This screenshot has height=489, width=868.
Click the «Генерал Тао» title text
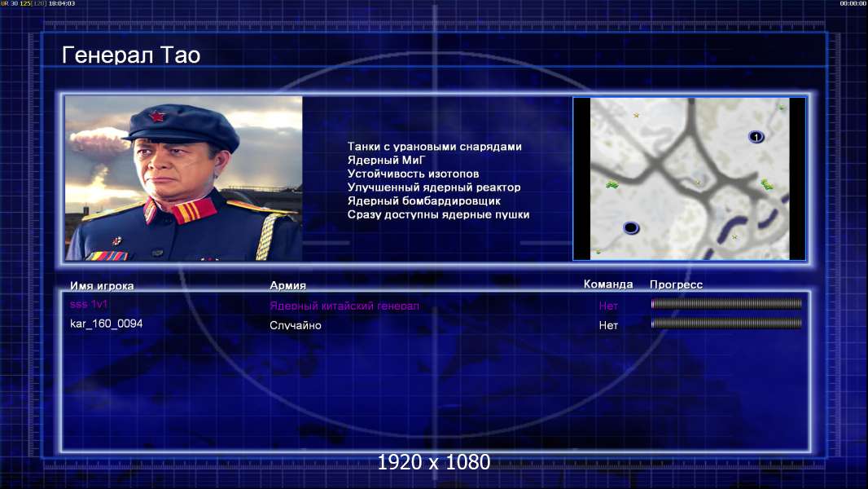[130, 55]
